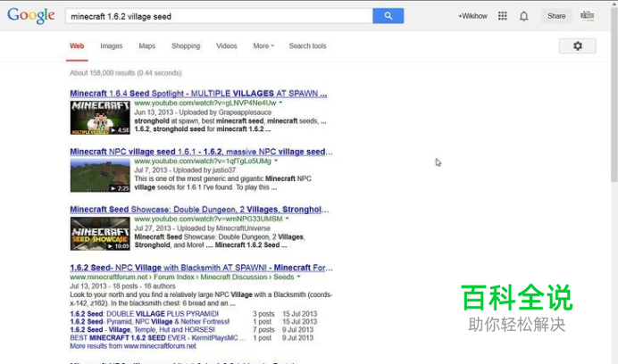Click the text "Jul 13, 2013 - 18 posts"
618x364 pixels.
pyautogui.click(x=104, y=286)
